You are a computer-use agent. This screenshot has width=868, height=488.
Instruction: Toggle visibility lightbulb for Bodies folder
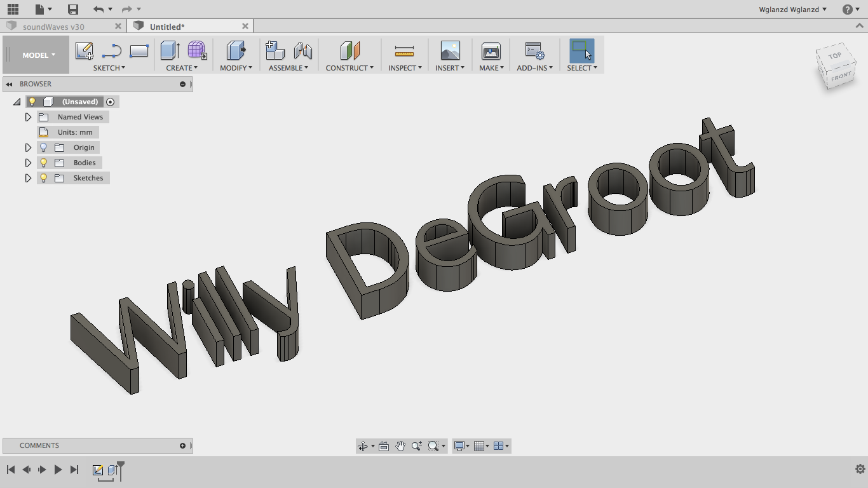44,163
